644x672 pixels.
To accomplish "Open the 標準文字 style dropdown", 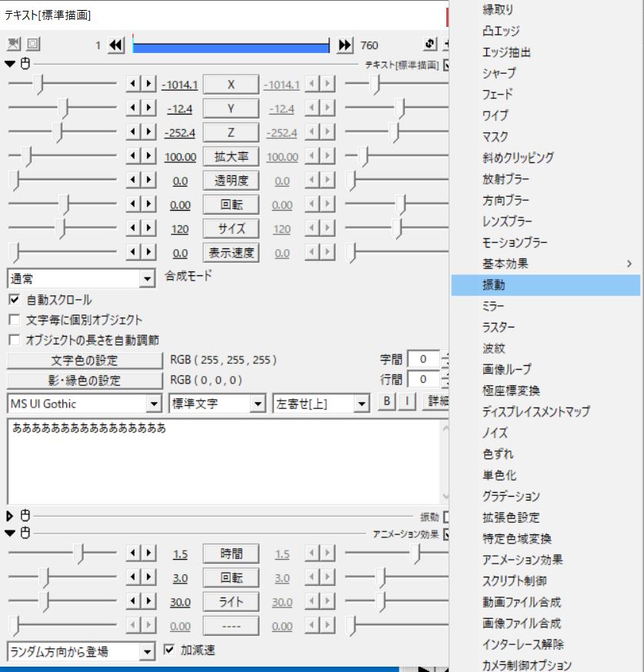I will tap(218, 404).
